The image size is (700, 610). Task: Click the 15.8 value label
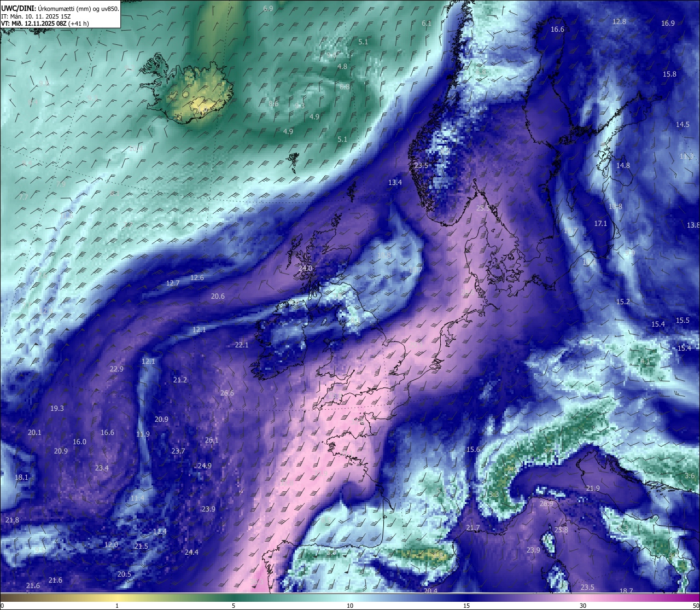coord(669,74)
